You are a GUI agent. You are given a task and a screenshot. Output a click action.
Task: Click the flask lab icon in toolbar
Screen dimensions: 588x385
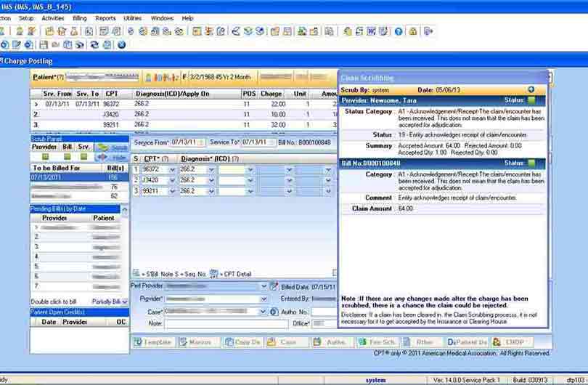[x=74, y=31]
